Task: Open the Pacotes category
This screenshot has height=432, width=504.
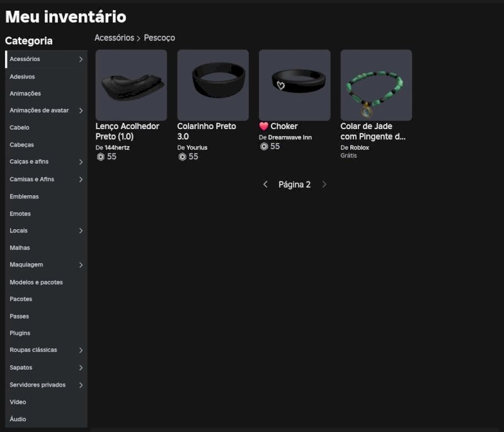Action: (x=46, y=299)
